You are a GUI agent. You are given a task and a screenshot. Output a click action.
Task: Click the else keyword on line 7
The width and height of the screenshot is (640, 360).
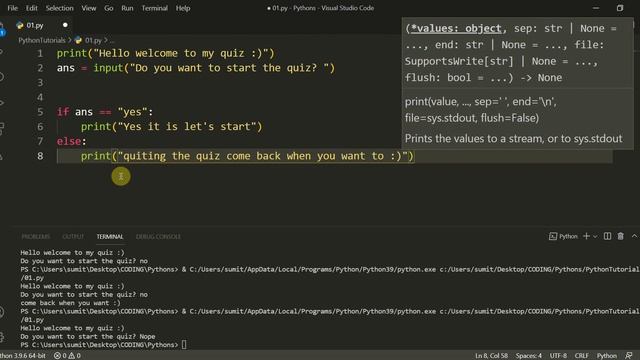69,142
